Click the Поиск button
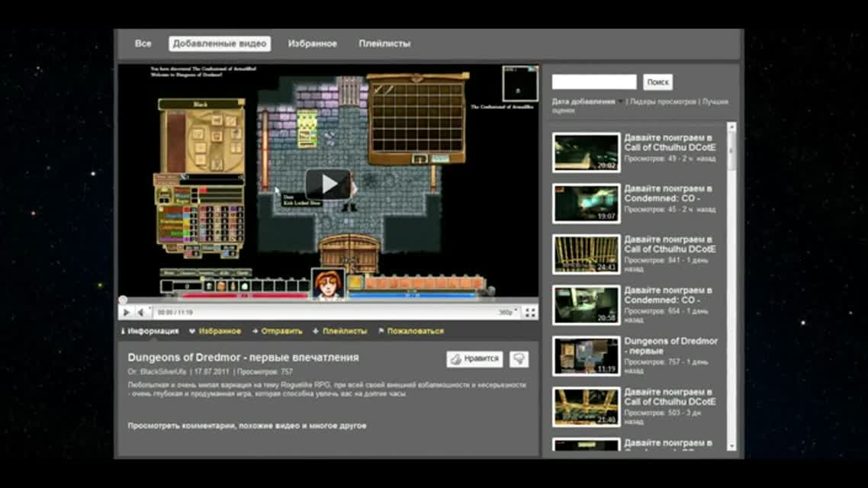 pos(657,82)
